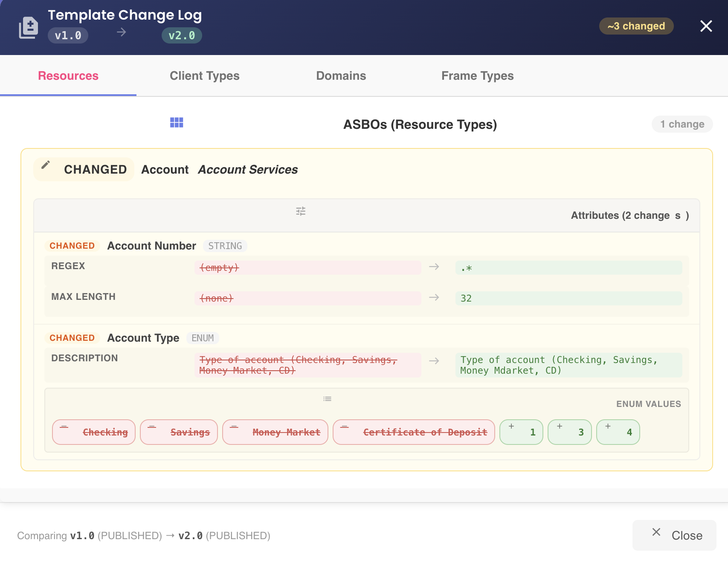Click the ENUM type tag
This screenshot has width=728, height=572.
click(x=203, y=338)
